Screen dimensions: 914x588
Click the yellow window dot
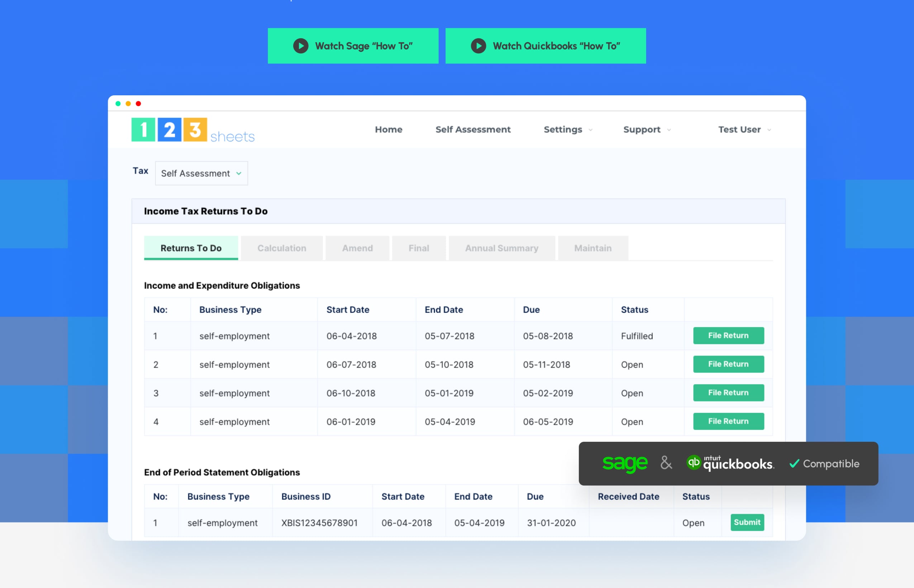pos(128,104)
